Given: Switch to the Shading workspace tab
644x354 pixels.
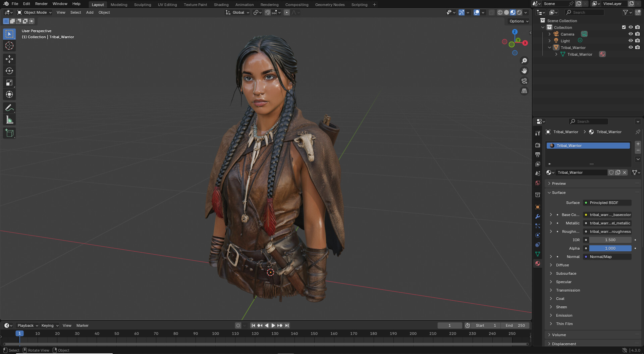Looking at the screenshot, I should 221,5.
